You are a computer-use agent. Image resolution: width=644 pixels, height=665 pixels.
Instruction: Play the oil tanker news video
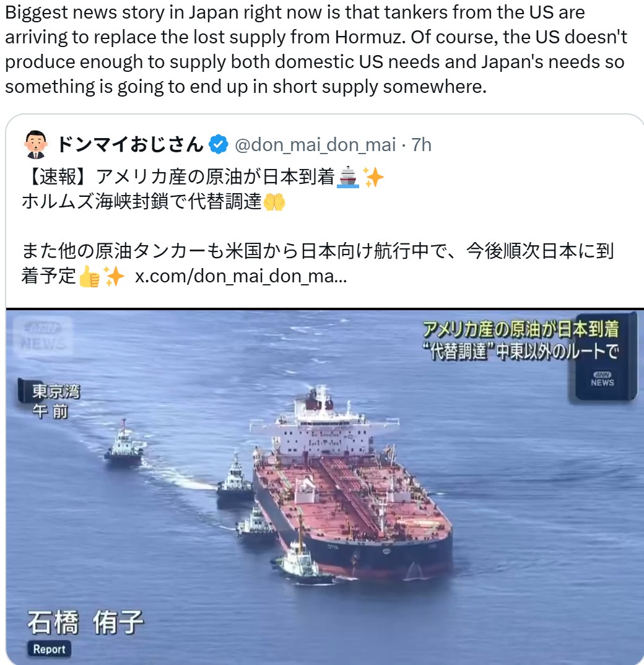point(324,487)
